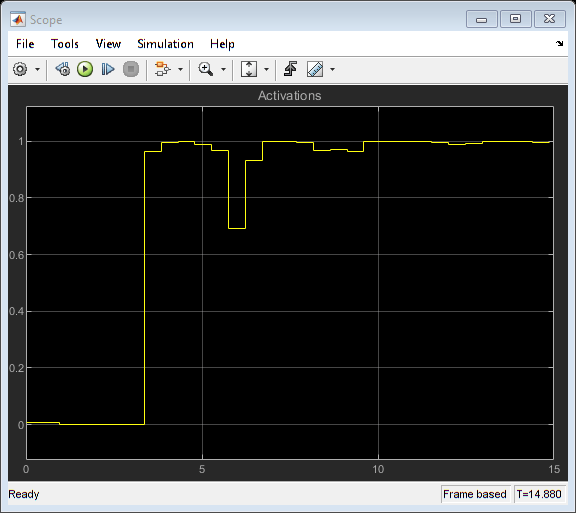The height and width of the screenshot is (513, 576).
Task: Click the Scale Axes Limits icon
Action: click(249, 69)
